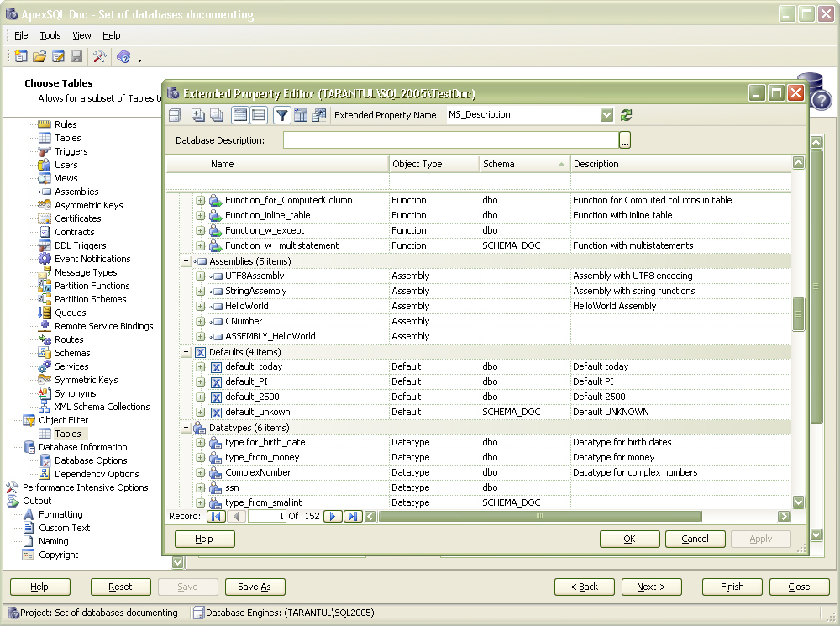Collapse the Assemblies (5 items) group
Viewport: 840px width, 626px height.
coord(186,261)
